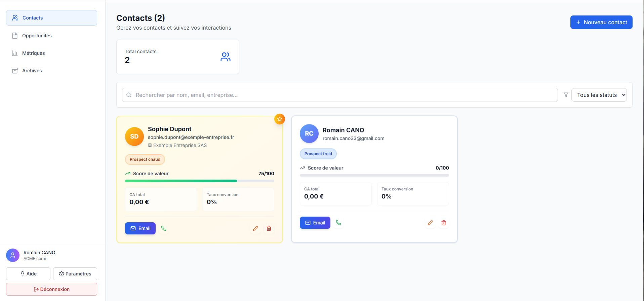The height and width of the screenshot is (301, 644).
Task: Open Paramètres settings button
Action: (75, 274)
